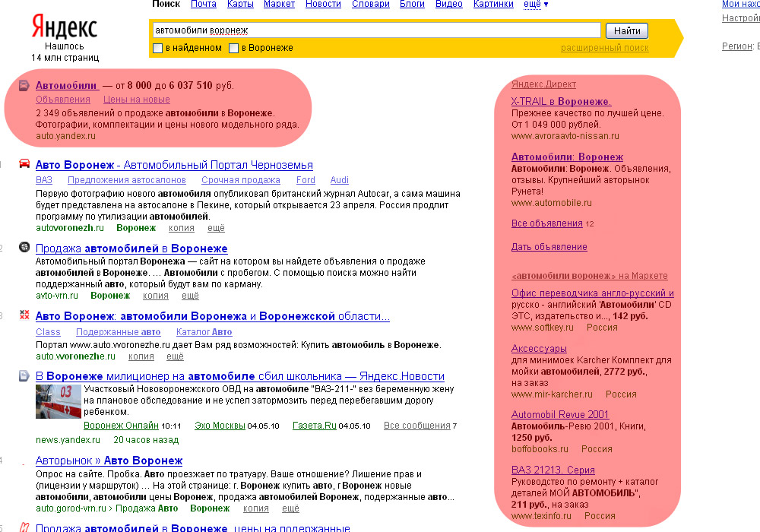Image resolution: width=760 pixels, height=532 pixels.
Task: Open 'Офис переводчика англо-русский' Market offer
Action: coord(592,293)
